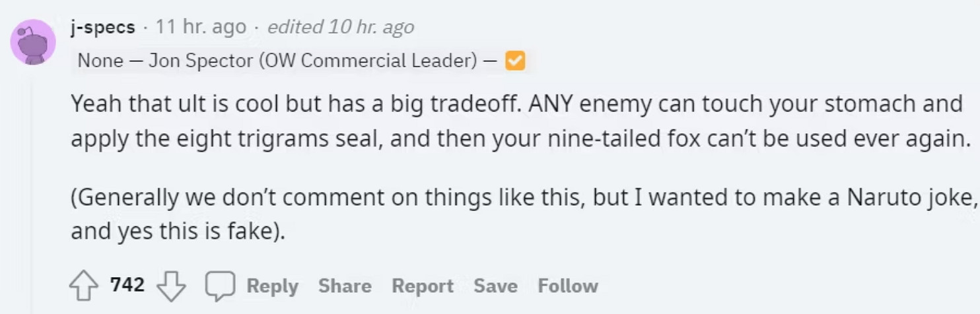Click the 742 vote score
This screenshot has width=980, height=314.
(127, 285)
